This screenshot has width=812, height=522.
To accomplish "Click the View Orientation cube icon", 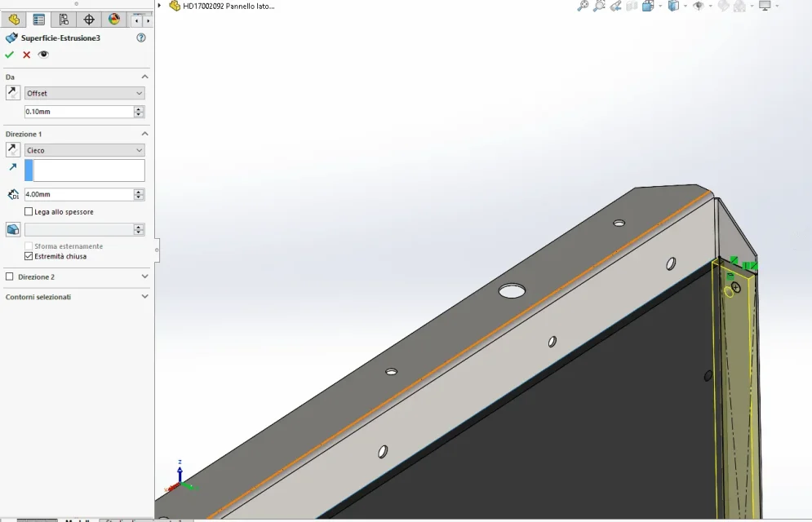I will 648,6.
